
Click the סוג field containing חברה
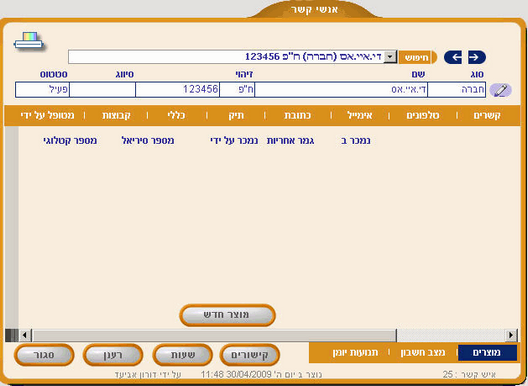[x=456, y=90]
